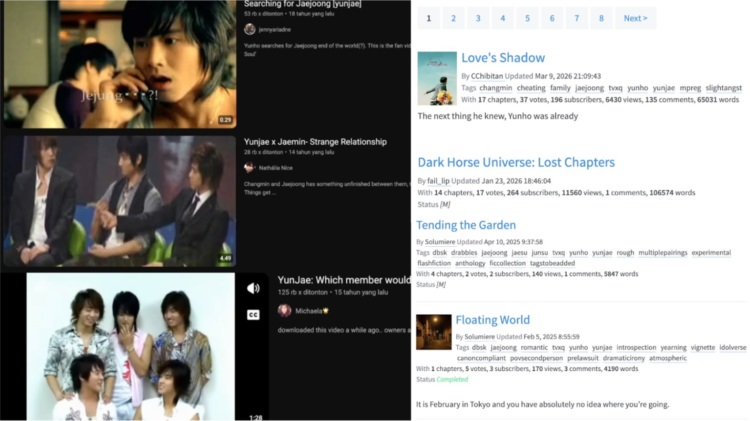
Task: Open the Floating World cover image
Action: [x=433, y=332]
